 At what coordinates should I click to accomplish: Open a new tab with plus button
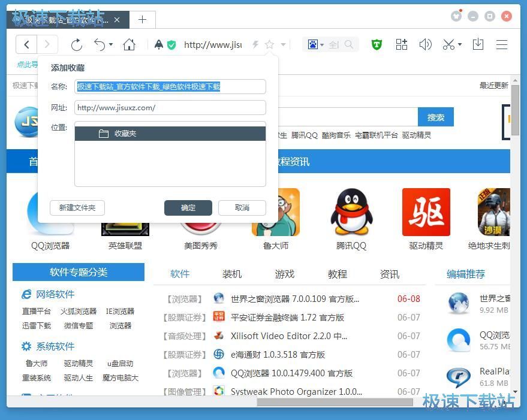142,20
